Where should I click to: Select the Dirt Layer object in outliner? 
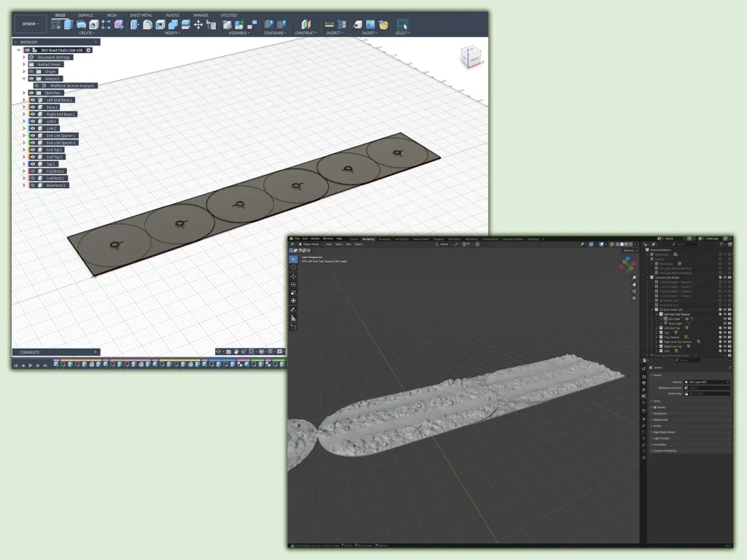click(673, 319)
